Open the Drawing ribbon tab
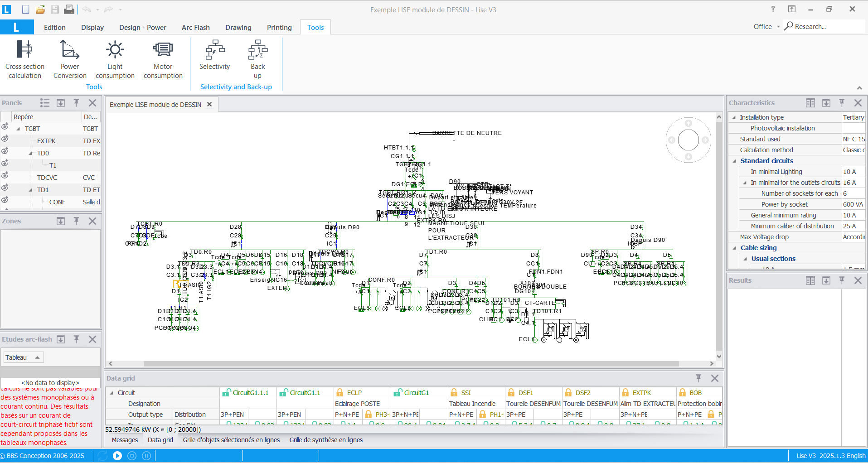 pyautogui.click(x=238, y=27)
